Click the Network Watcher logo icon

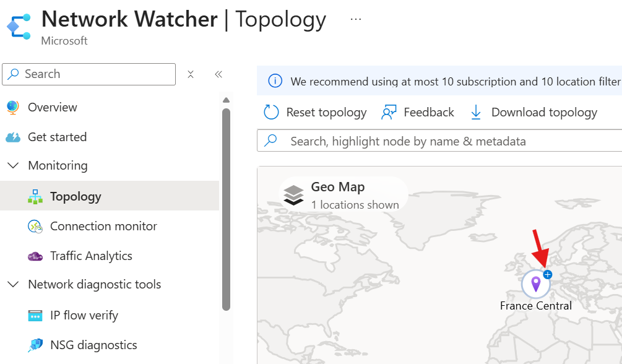tap(19, 27)
